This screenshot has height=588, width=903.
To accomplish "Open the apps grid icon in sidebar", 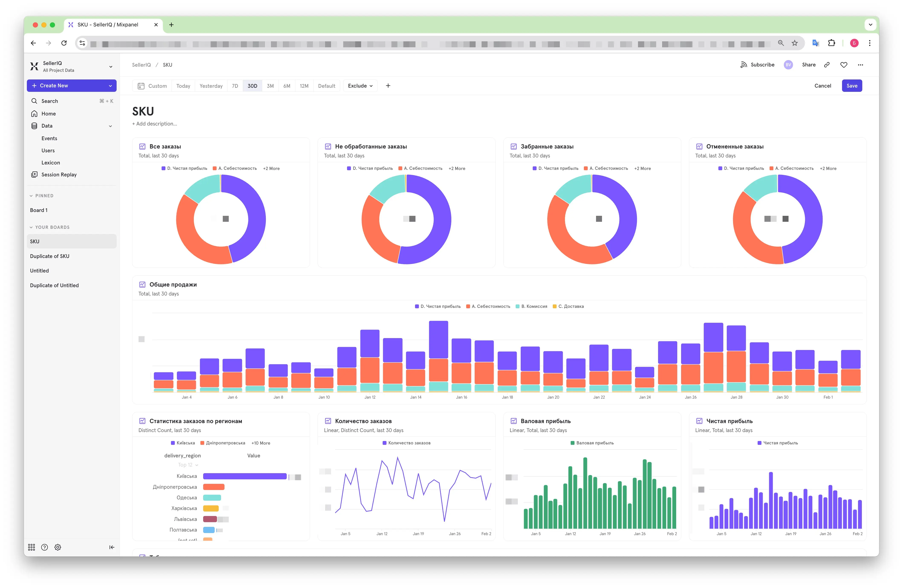I will (x=32, y=547).
